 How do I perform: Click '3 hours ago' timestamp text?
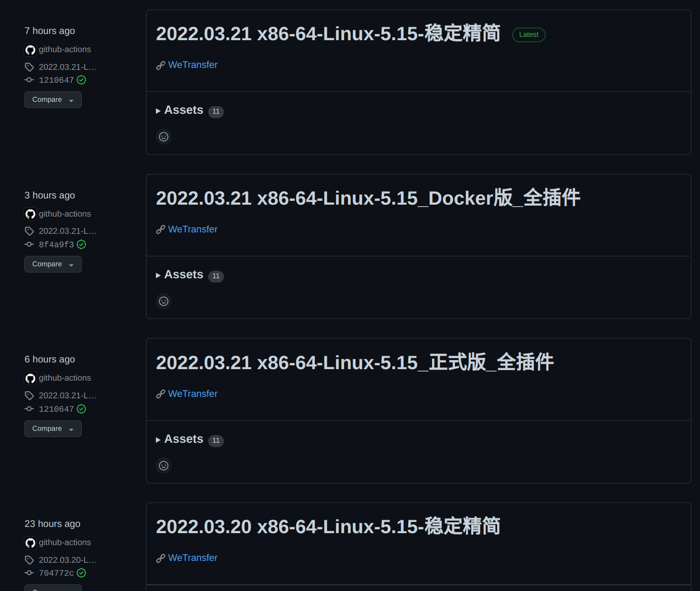tap(50, 196)
